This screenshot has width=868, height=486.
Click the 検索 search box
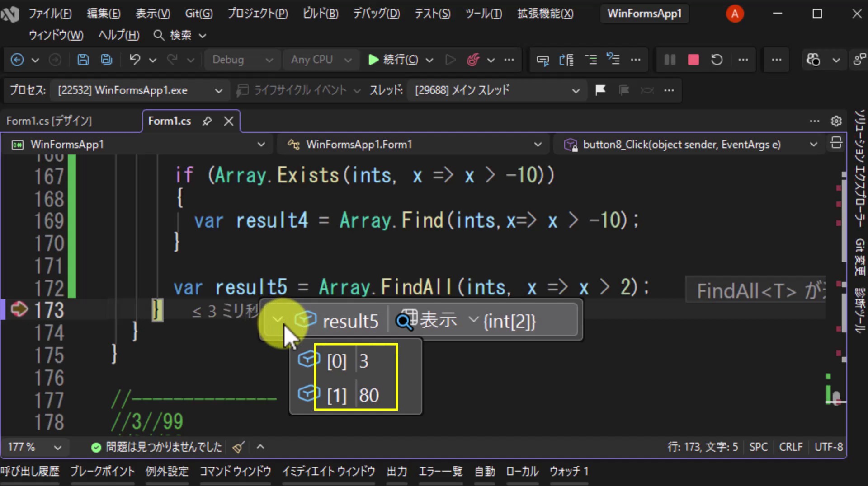coord(179,35)
